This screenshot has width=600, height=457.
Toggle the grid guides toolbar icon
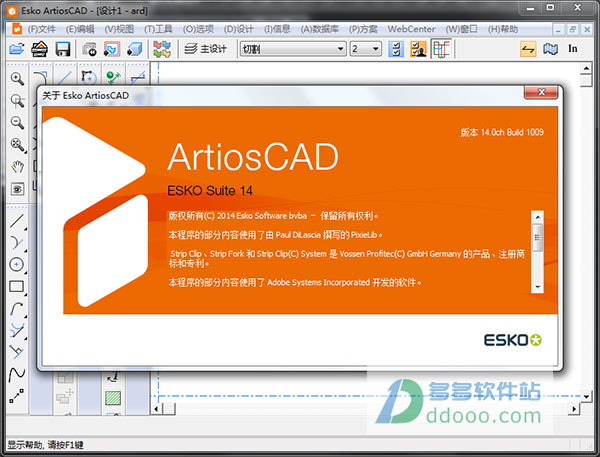click(x=441, y=49)
